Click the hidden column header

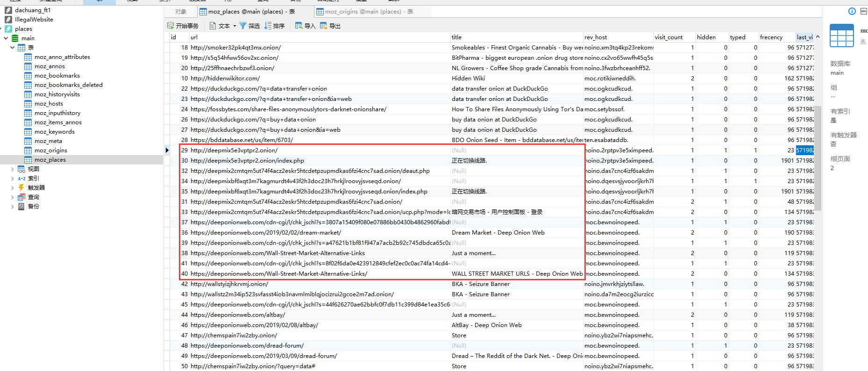(712, 37)
